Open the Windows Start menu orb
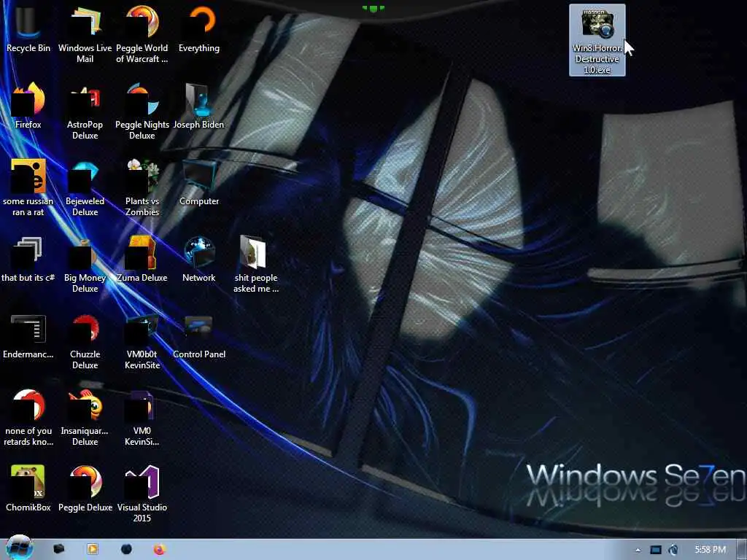This screenshot has width=747, height=560. 18,548
